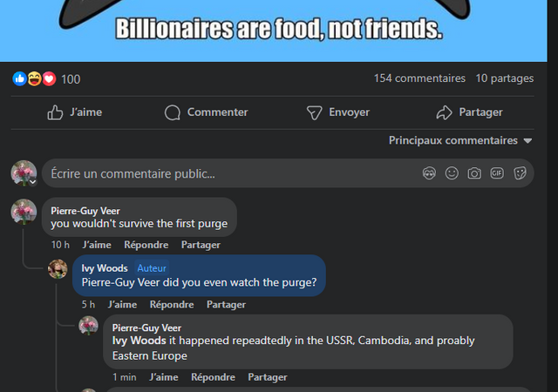558x392 pixels.
Task: Click the camera icon to attach photo
Action: click(474, 173)
